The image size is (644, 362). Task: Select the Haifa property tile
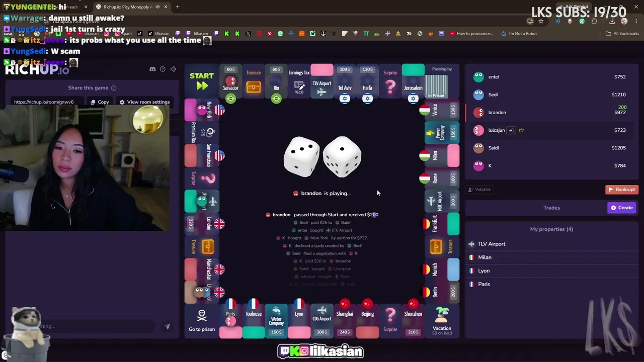tap(367, 81)
